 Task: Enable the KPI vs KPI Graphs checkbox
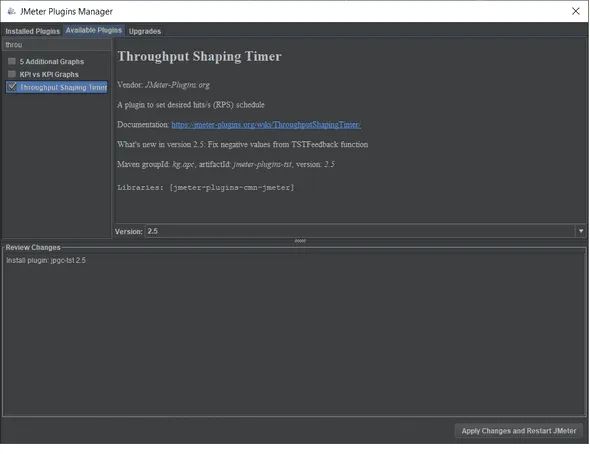(x=12, y=74)
